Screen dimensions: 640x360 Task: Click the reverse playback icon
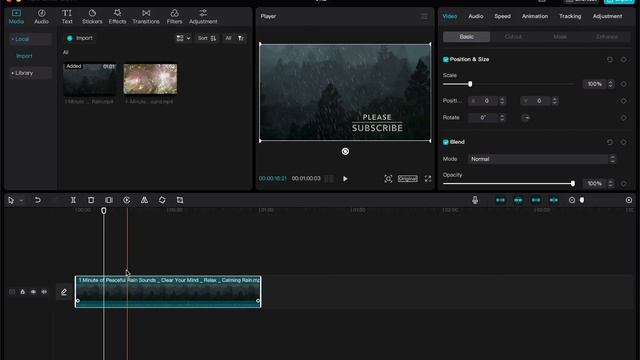pos(127,200)
